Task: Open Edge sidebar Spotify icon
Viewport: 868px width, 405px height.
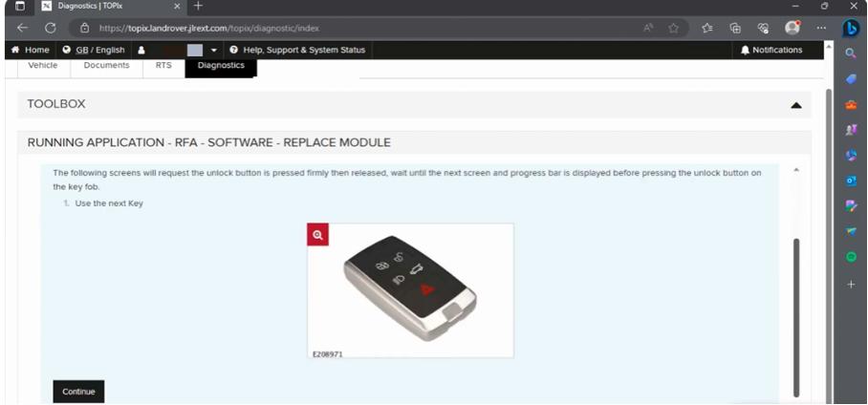Action: pyautogui.click(x=851, y=257)
